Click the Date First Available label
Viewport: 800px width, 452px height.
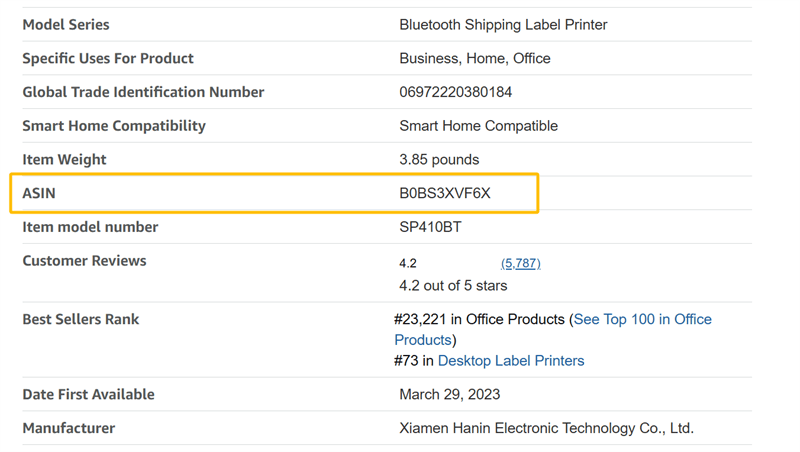point(88,394)
